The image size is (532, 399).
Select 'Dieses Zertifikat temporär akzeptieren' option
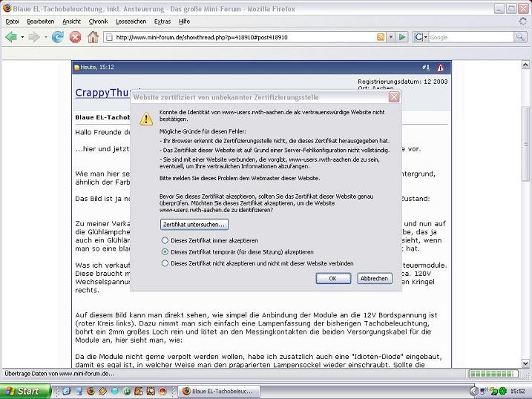point(165,252)
